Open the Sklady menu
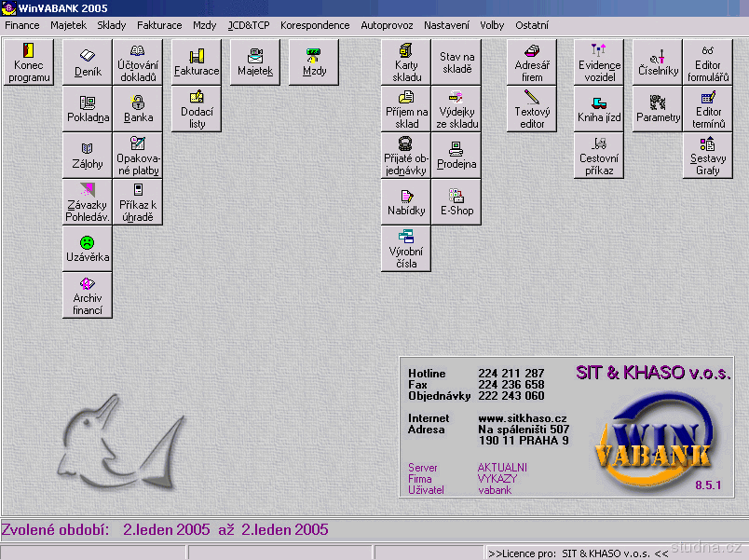This screenshot has height=560, width=749. [x=111, y=25]
